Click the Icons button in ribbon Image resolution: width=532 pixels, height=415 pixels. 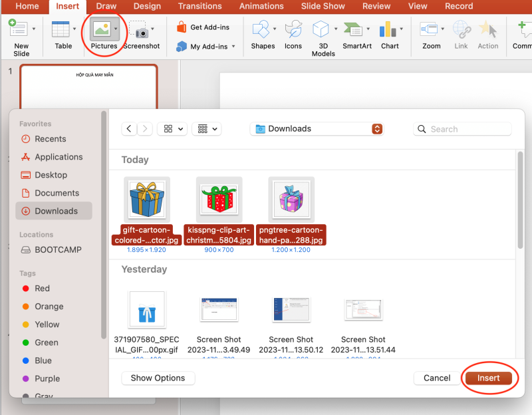(293, 35)
